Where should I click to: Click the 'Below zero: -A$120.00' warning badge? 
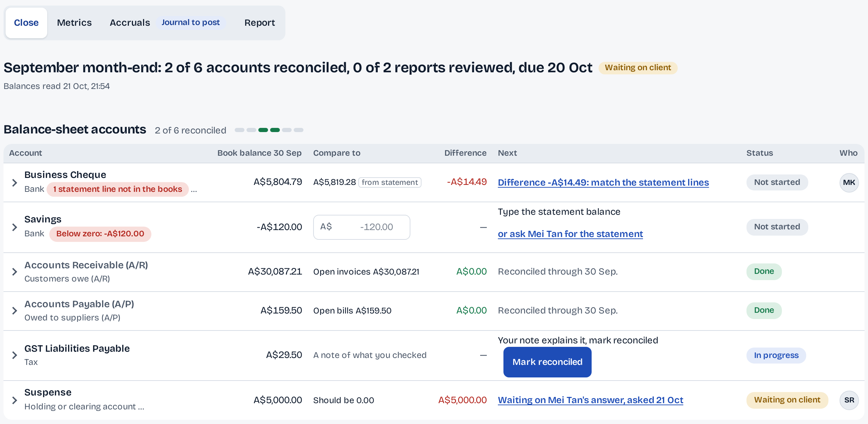click(100, 234)
